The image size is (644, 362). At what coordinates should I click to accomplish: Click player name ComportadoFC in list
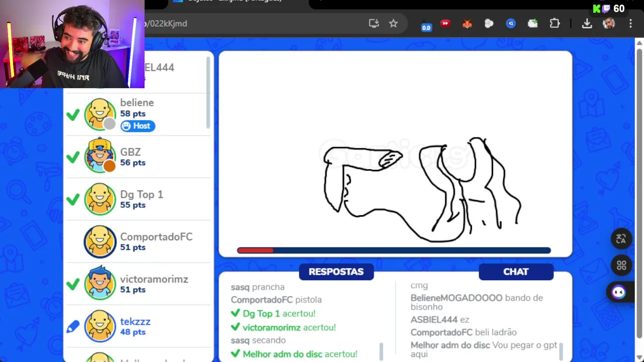156,237
